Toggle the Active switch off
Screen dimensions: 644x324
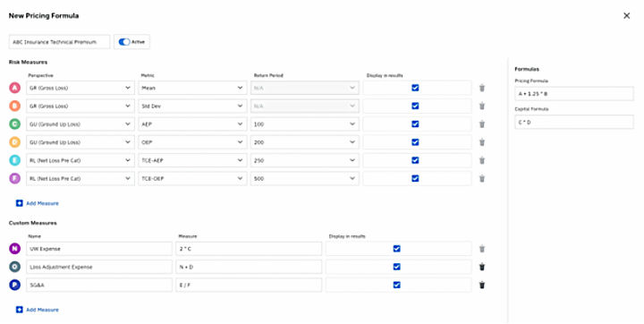[x=124, y=41]
